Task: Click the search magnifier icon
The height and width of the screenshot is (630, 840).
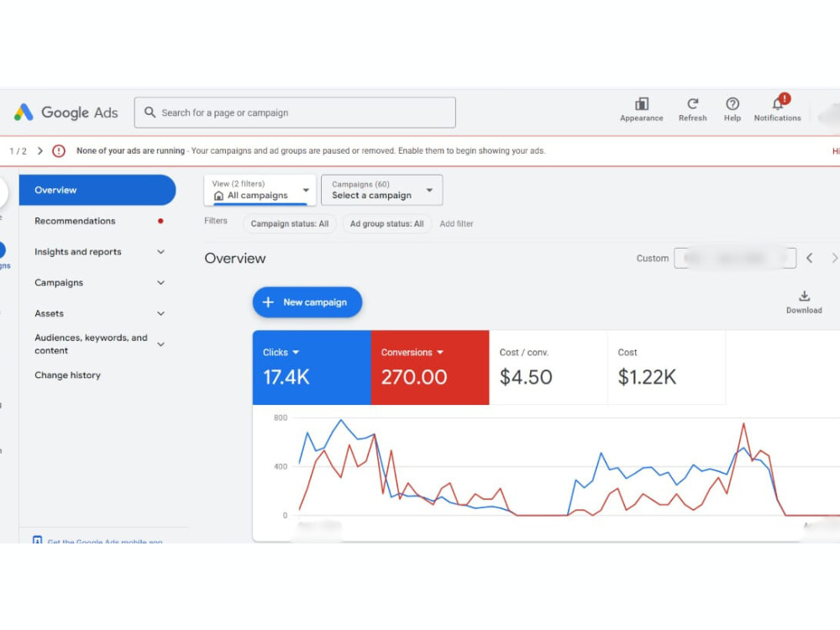Action: pos(150,113)
